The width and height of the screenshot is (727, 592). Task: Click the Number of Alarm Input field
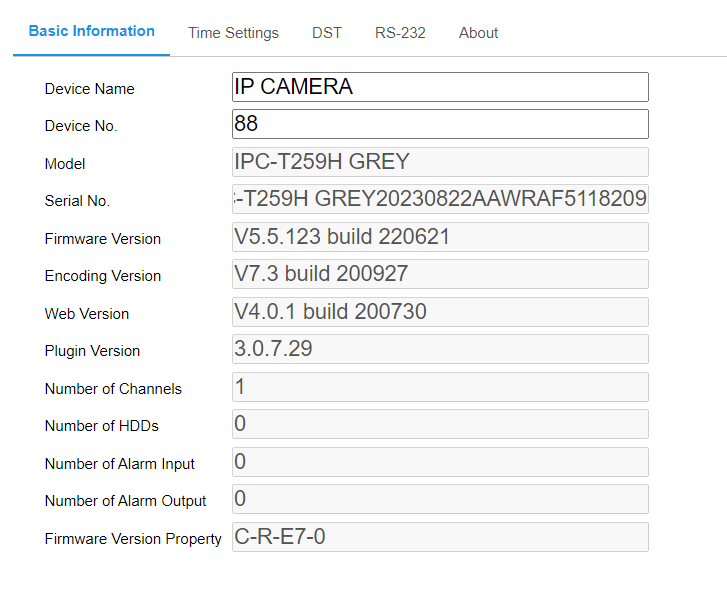click(440, 462)
